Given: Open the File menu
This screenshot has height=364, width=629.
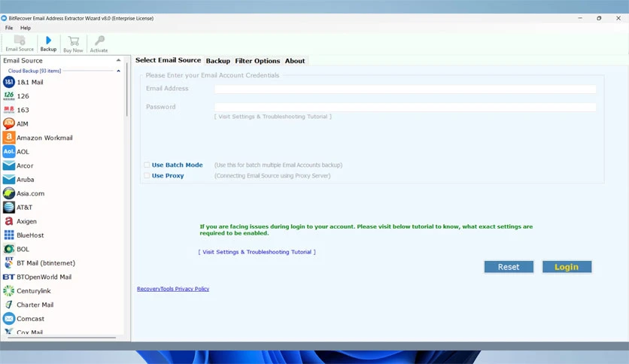Looking at the screenshot, I should point(9,28).
